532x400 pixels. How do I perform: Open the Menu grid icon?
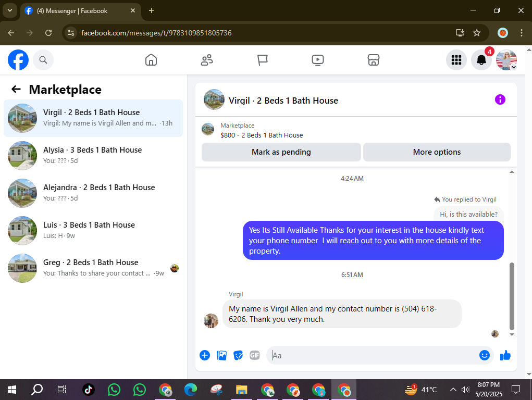tap(456, 60)
